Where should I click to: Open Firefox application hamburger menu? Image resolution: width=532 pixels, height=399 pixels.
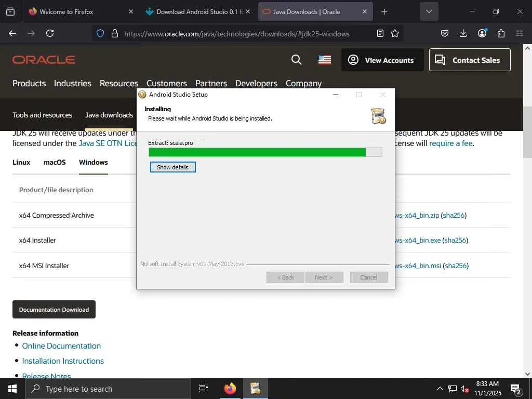coord(520,33)
